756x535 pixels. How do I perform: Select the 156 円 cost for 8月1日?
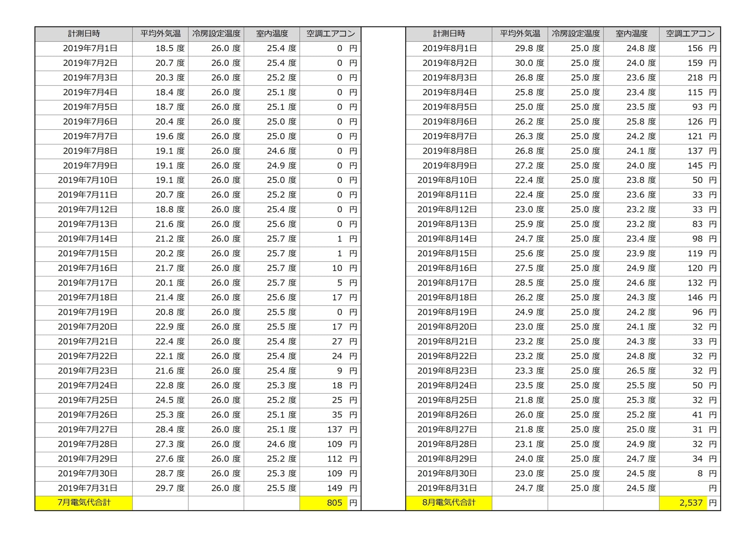click(690, 48)
